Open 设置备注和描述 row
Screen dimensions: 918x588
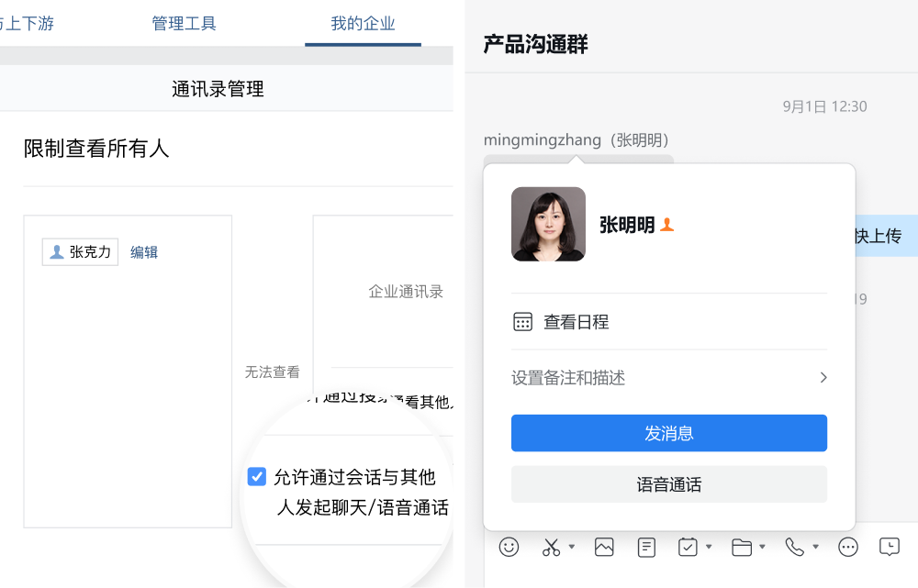click(x=669, y=377)
